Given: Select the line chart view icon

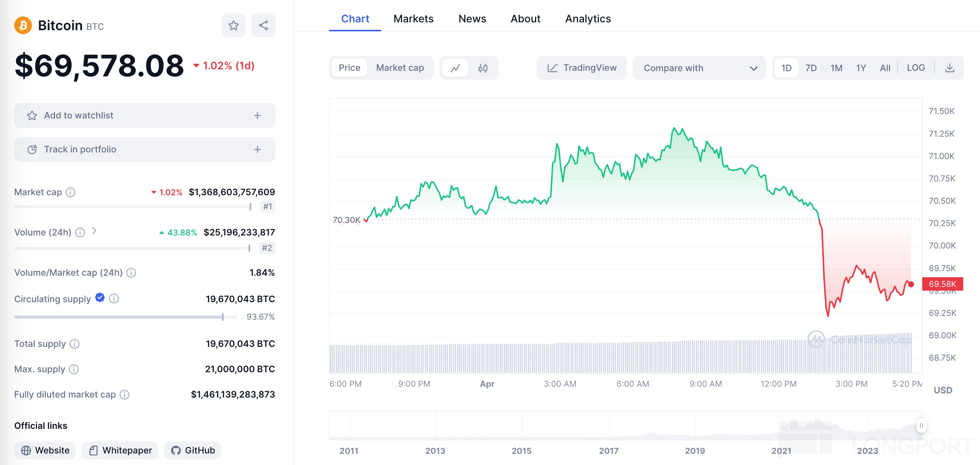Looking at the screenshot, I should [455, 68].
